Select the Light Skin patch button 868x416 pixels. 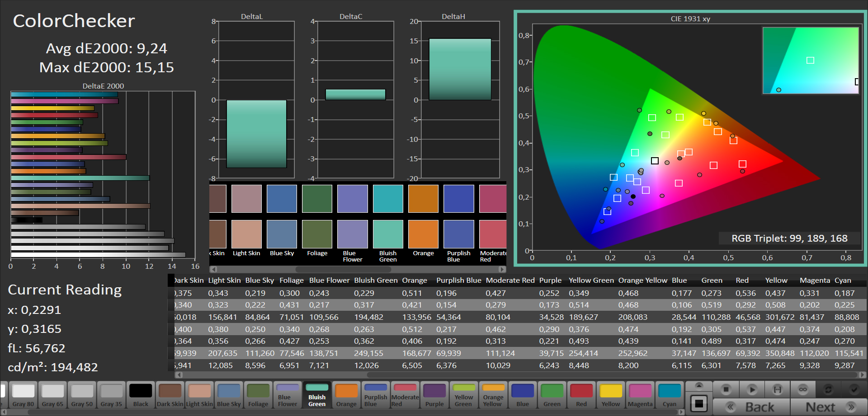(199, 395)
